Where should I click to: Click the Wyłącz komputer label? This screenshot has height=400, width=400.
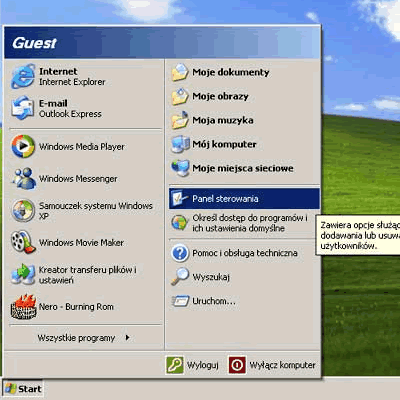coord(282,365)
